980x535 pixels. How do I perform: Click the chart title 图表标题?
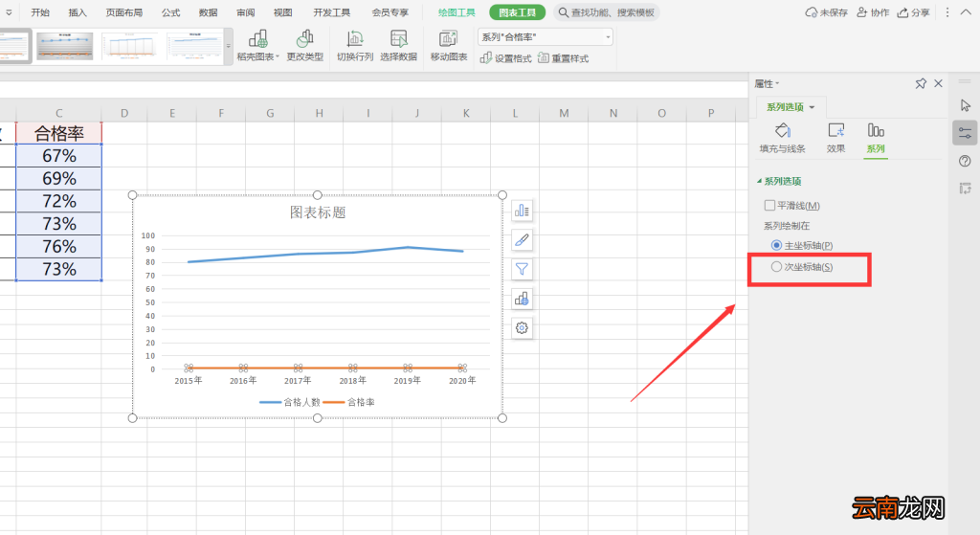click(318, 212)
